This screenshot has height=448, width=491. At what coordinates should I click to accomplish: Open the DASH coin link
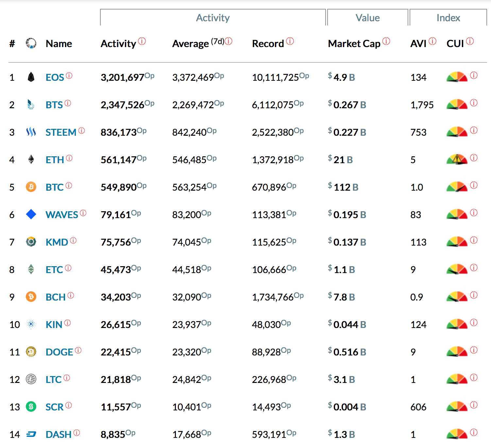[58, 435]
